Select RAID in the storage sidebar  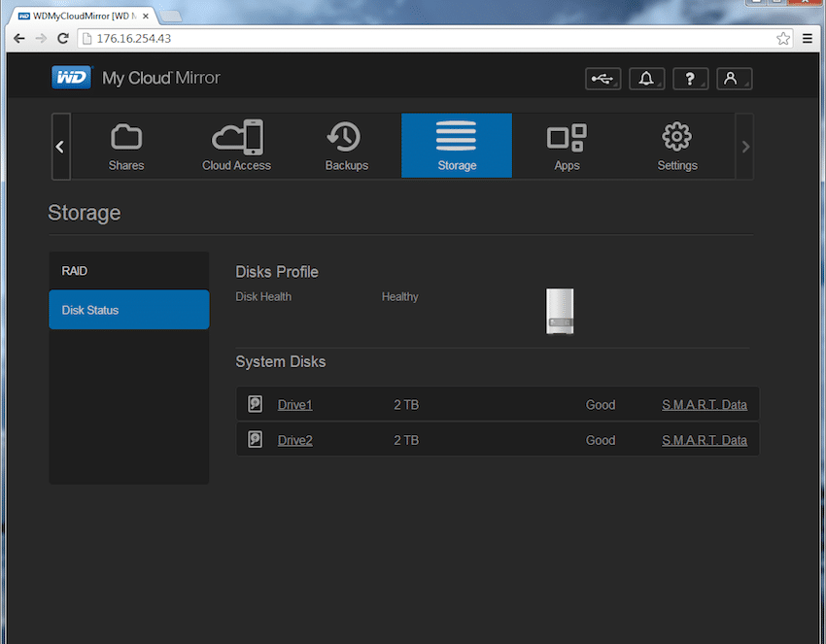point(129,271)
